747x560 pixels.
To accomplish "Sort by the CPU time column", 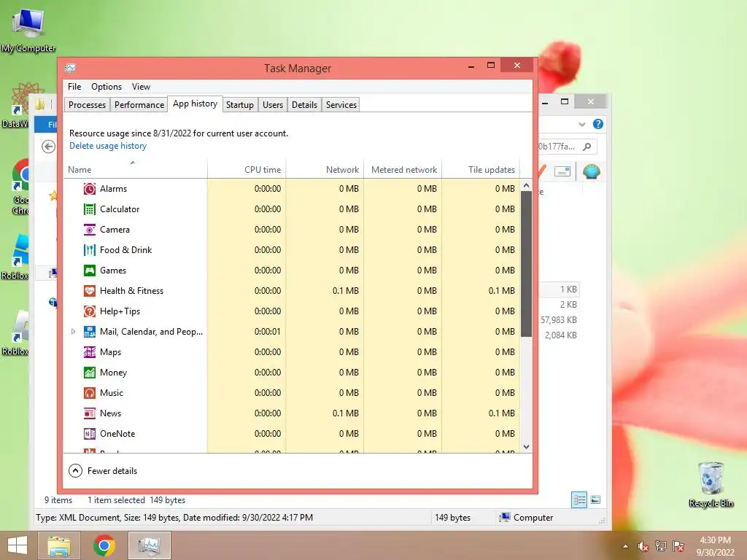I will coord(247,169).
